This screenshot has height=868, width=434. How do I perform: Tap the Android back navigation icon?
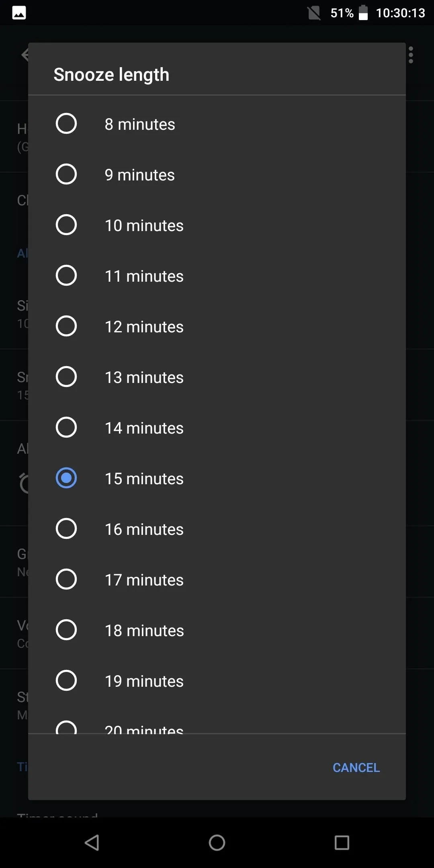(92, 843)
